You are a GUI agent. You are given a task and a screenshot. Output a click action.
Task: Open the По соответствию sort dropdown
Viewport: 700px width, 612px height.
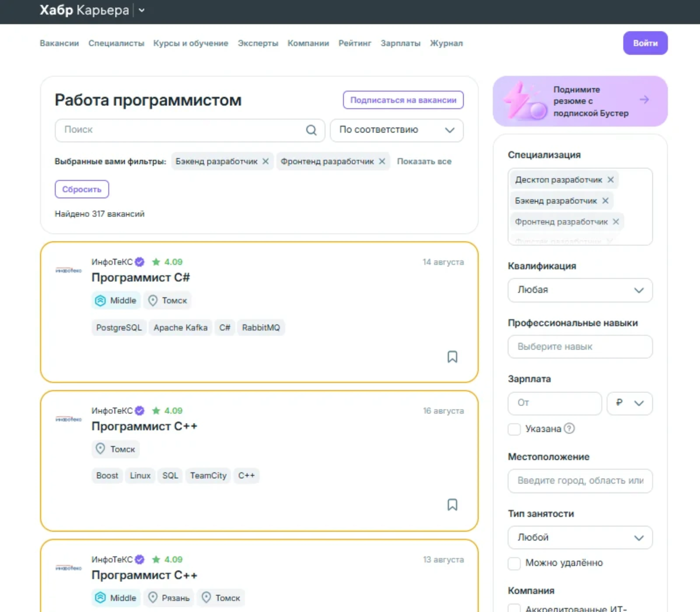[396, 130]
